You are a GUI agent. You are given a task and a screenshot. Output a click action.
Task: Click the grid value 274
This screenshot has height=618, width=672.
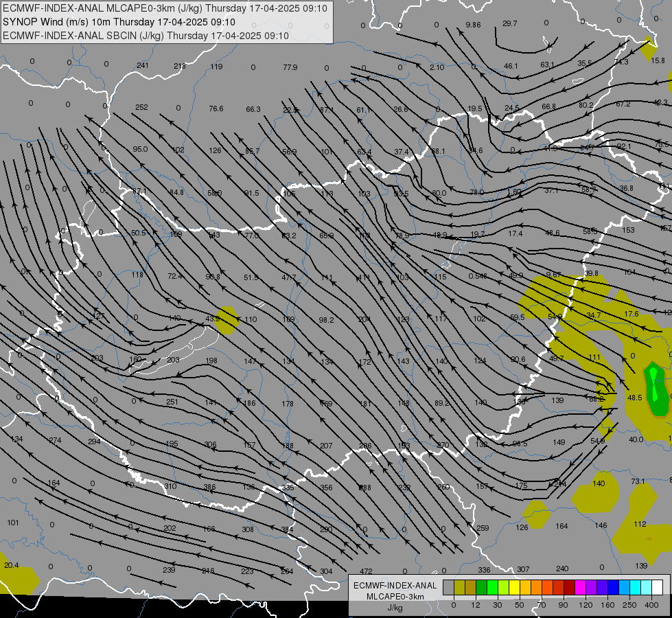pos(56,440)
